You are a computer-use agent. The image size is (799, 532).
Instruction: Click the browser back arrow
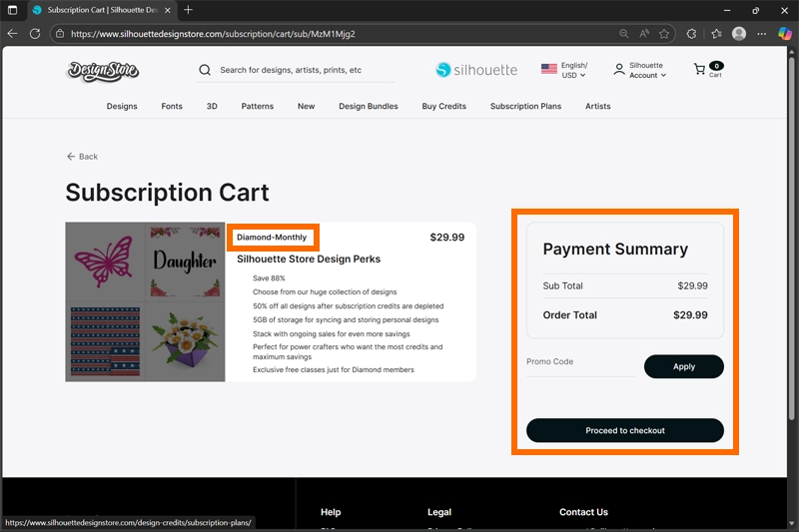(12, 33)
